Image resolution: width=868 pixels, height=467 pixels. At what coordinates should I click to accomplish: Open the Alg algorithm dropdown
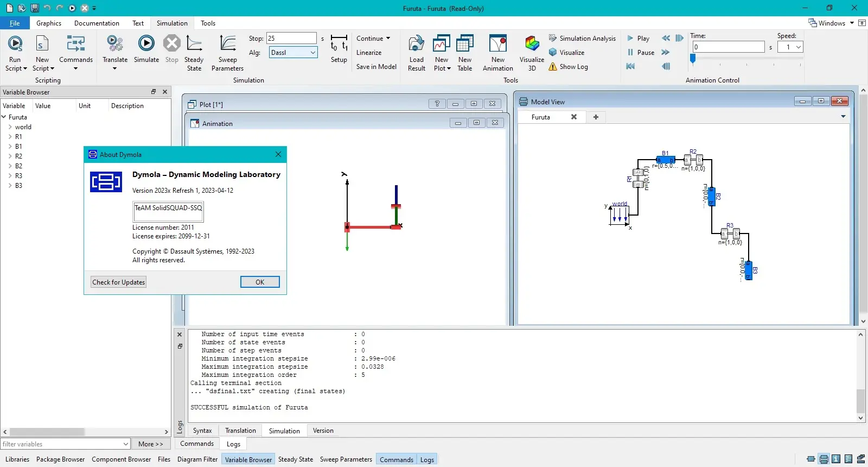pyautogui.click(x=293, y=53)
